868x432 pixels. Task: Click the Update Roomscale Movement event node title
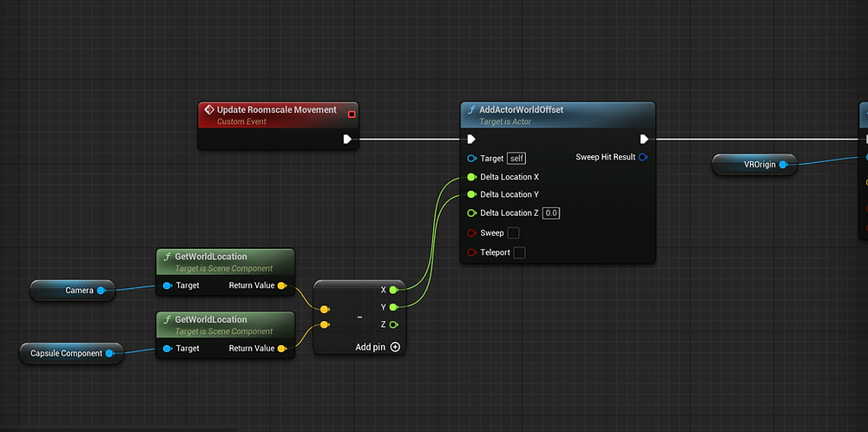coord(276,109)
